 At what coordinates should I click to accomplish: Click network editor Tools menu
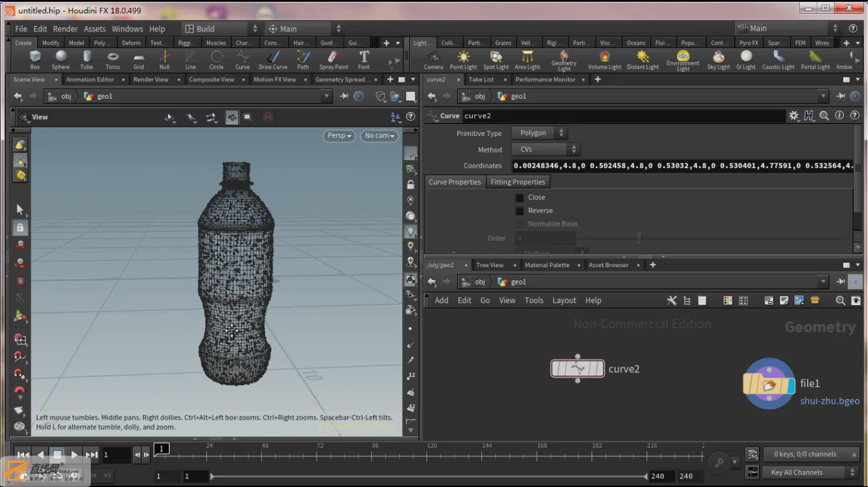[x=534, y=300]
